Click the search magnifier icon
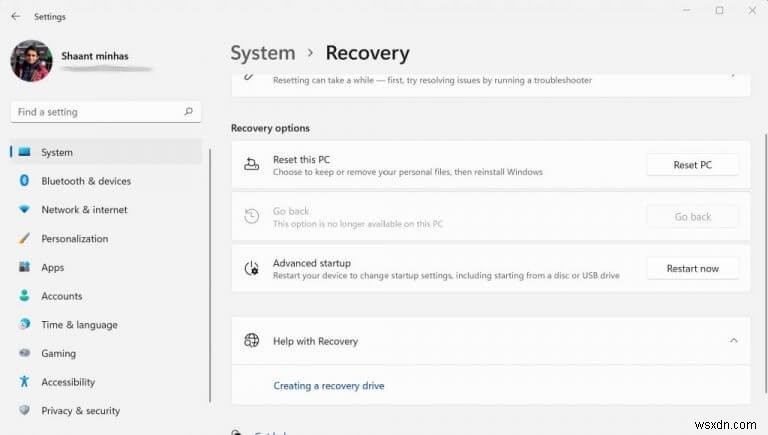This screenshot has width=768, height=435. (x=189, y=112)
